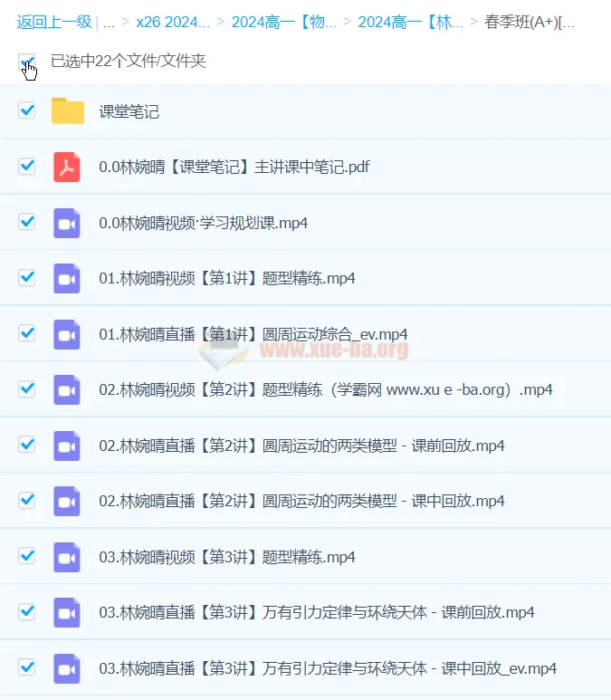Click video icon of 01 圆周运动综合_ev.mp4
The image size is (611, 700).
coord(67,334)
